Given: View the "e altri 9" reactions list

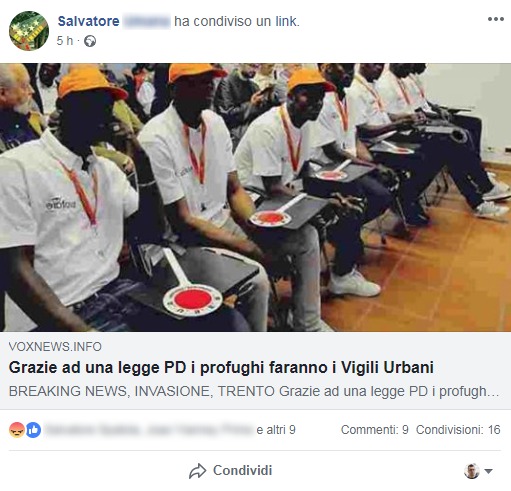Looking at the screenshot, I should (276, 430).
